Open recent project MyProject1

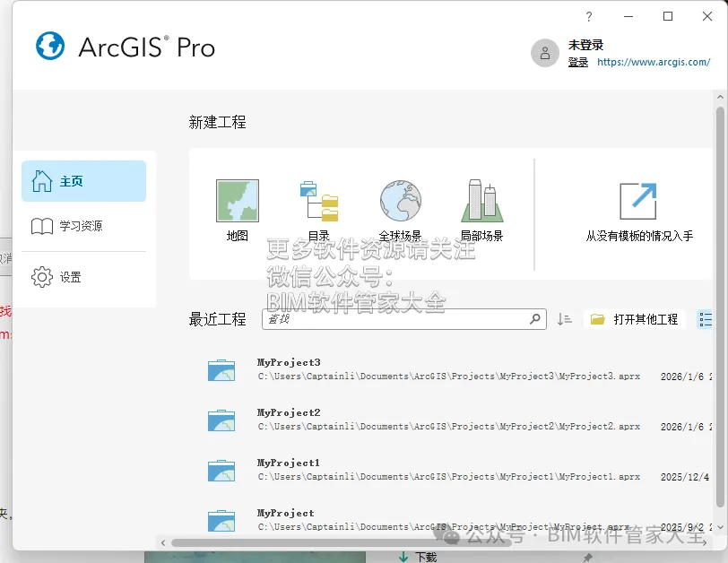[289, 463]
